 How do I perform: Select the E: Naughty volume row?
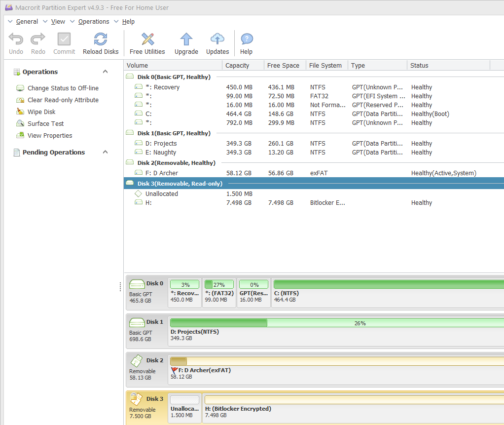(314, 153)
